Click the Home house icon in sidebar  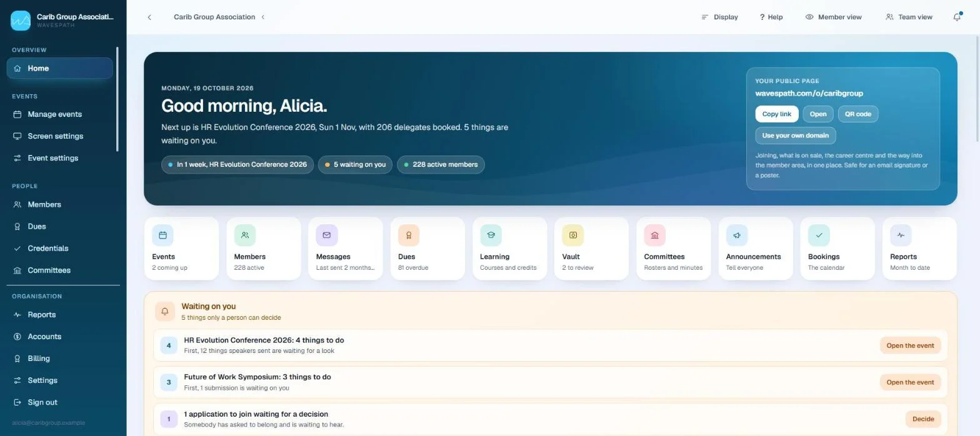[17, 69]
